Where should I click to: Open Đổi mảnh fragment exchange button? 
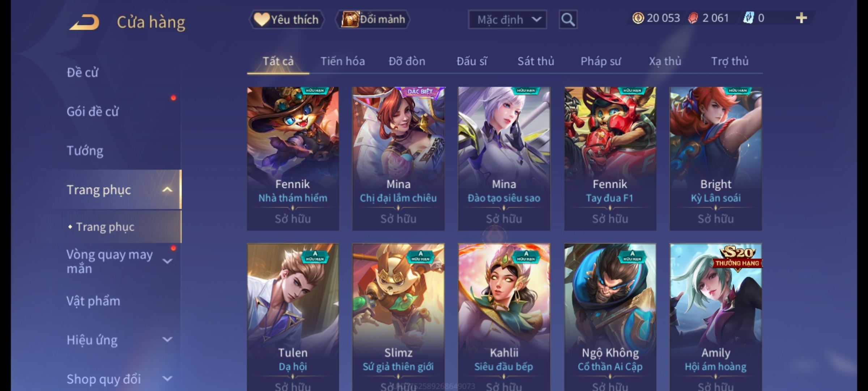373,19
